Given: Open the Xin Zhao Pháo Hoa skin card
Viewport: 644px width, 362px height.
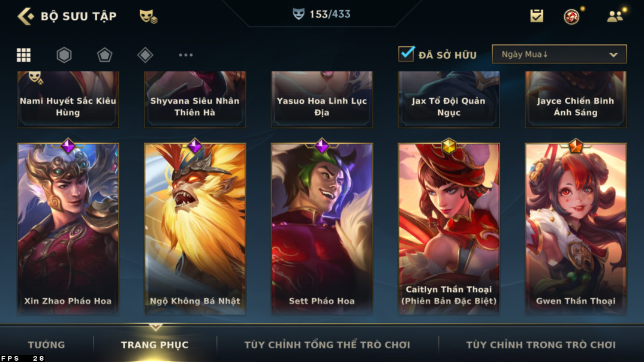Looking at the screenshot, I should tap(68, 228).
